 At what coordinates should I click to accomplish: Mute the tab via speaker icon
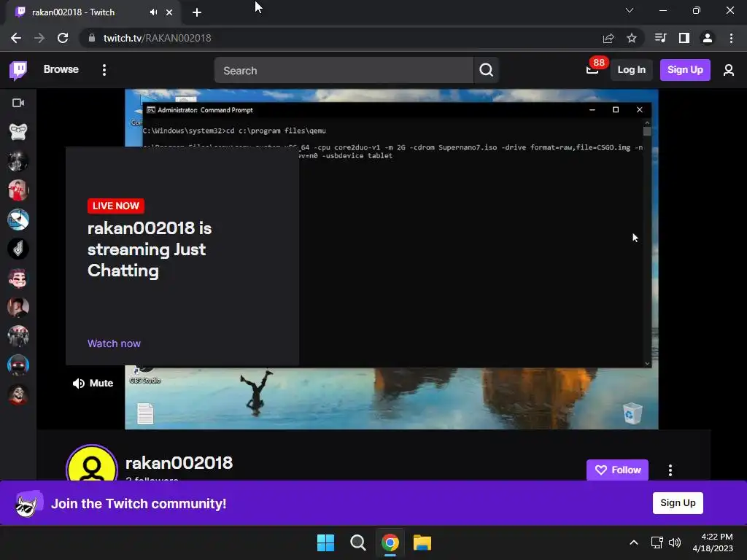[153, 12]
